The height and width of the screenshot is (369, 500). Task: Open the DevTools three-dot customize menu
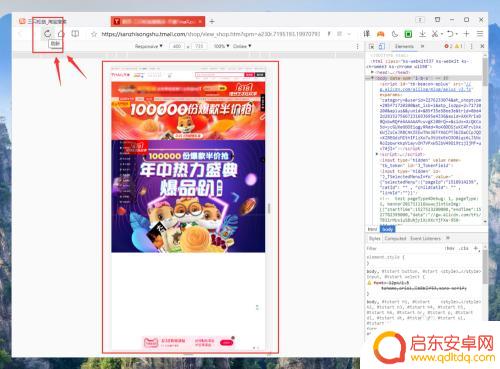pos(471,46)
